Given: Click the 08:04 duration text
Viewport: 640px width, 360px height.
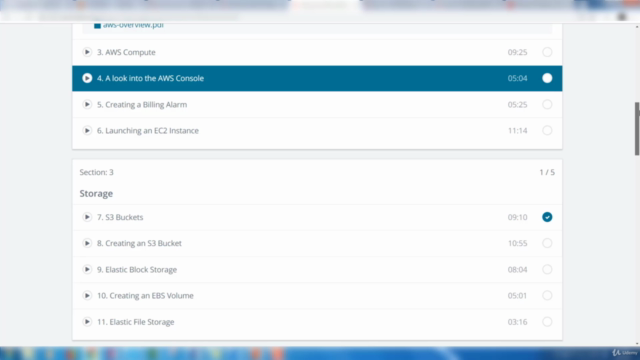Looking at the screenshot, I should click(517, 269).
